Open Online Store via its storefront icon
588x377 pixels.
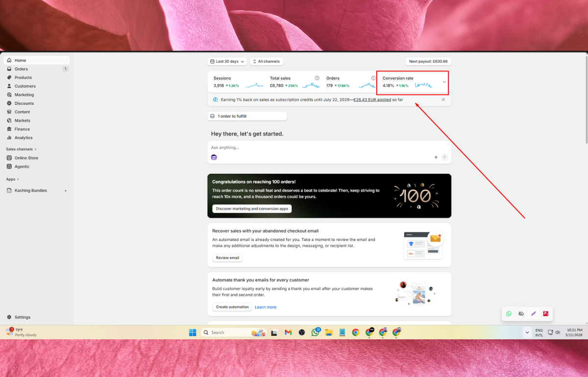coord(9,158)
